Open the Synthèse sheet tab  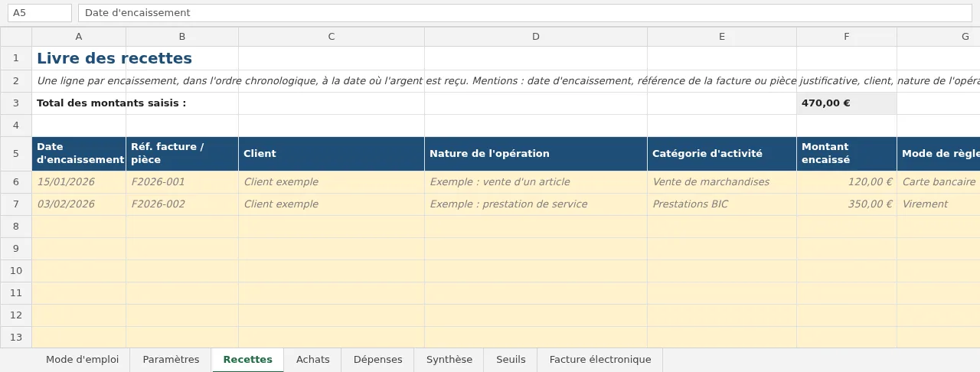449,360
